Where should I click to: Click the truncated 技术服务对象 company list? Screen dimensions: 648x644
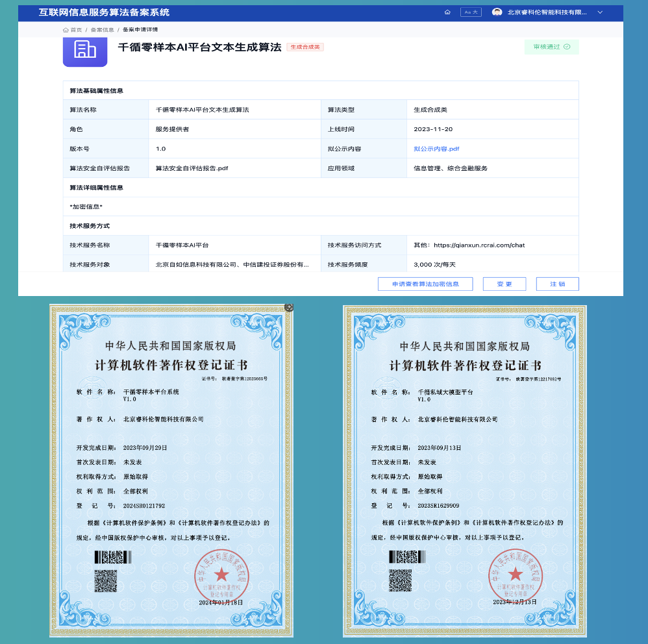(232, 264)
